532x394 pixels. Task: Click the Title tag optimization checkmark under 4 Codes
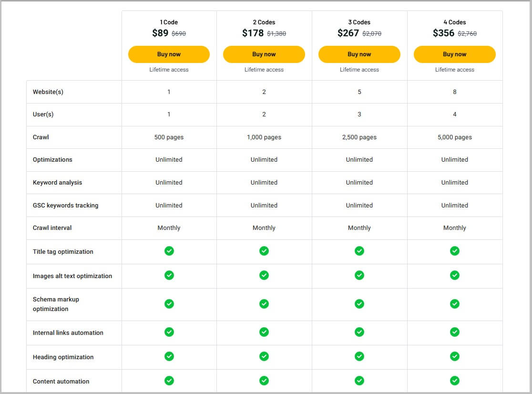(454, 250)
